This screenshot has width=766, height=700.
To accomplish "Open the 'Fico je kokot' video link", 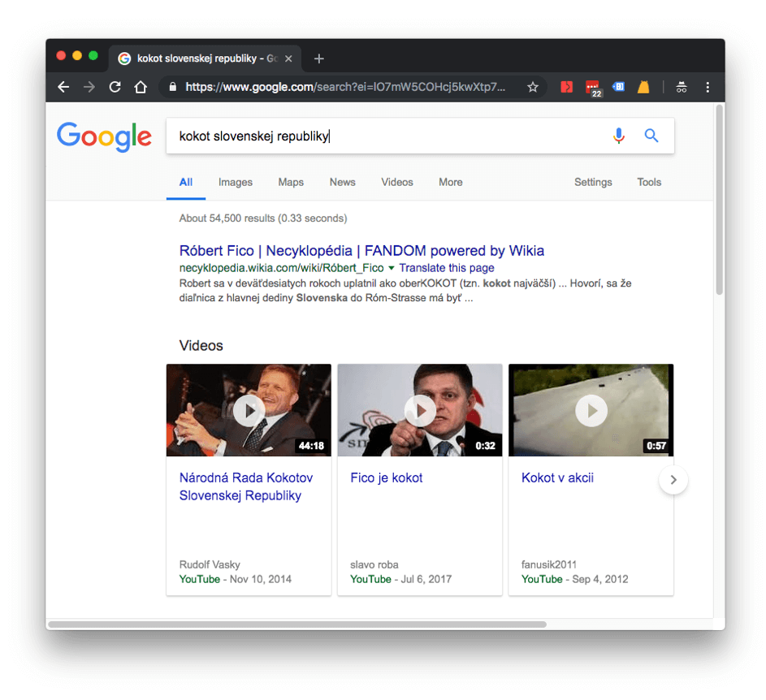I will (387, 477).
